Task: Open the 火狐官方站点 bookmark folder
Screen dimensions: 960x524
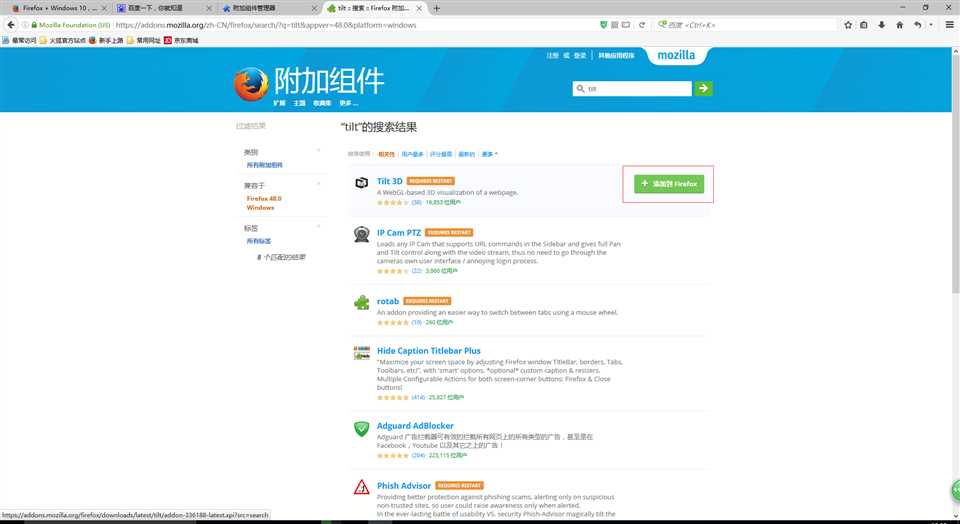Action: tap(62, 40)
